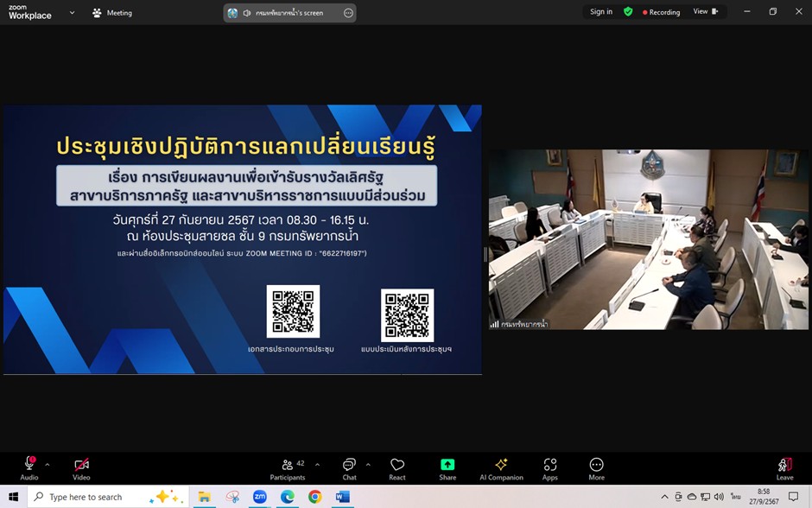Screen dimensions: 812x508
Task: Click the React heart icon
Action: pos(397,467)
